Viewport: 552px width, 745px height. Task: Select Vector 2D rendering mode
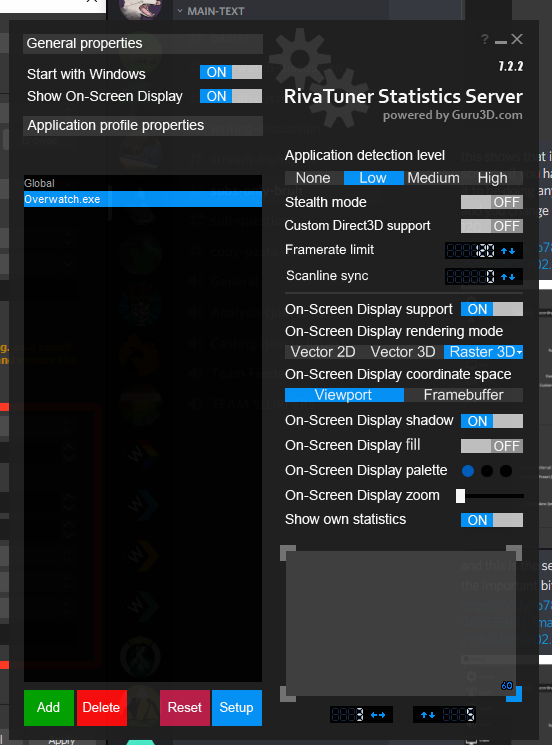(x=323, y=352)
